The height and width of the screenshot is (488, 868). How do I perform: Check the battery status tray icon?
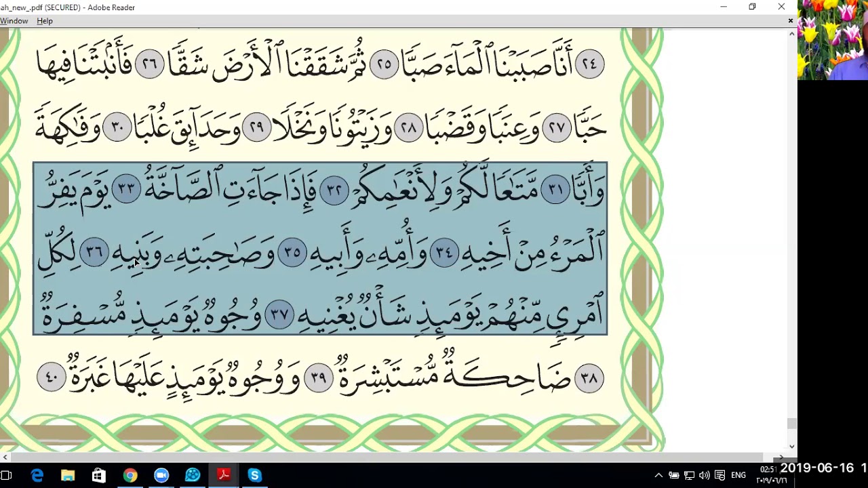click(x=674, y=476)
